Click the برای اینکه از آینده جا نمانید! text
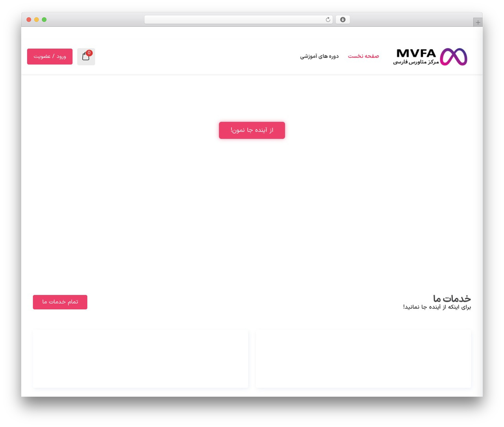Screen dimensions: 504x427 tap(437, 307)
